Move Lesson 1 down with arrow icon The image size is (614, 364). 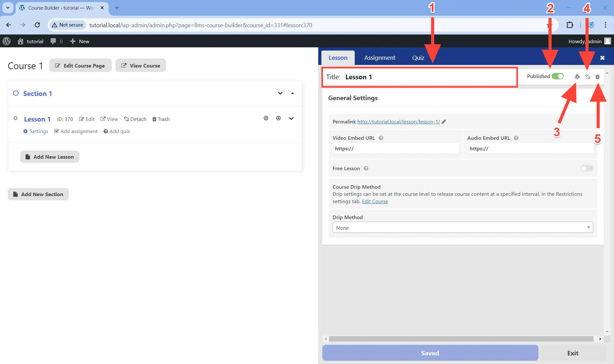(x=279, y=118)
